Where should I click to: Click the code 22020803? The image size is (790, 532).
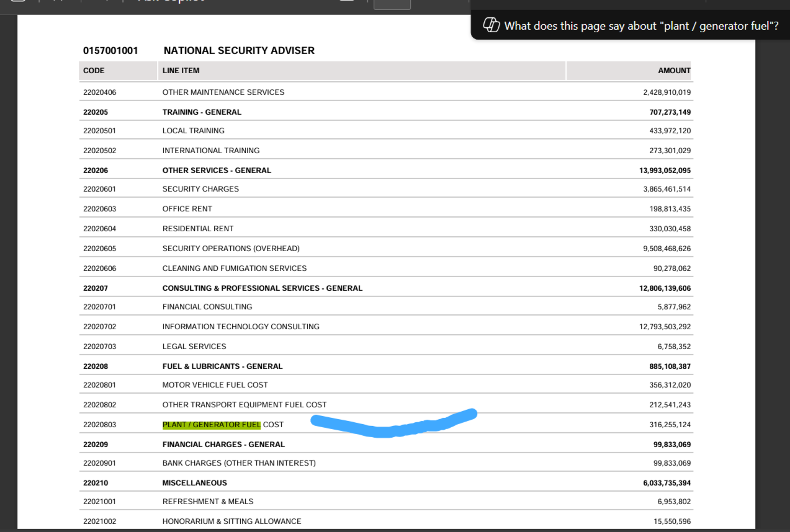[x=99, y=425]
